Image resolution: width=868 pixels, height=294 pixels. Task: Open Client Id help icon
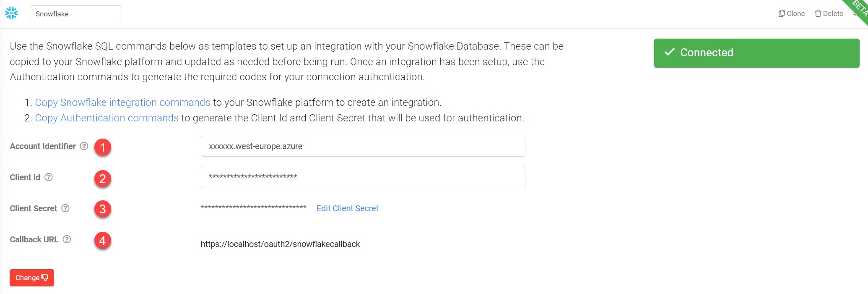(49, 177)
